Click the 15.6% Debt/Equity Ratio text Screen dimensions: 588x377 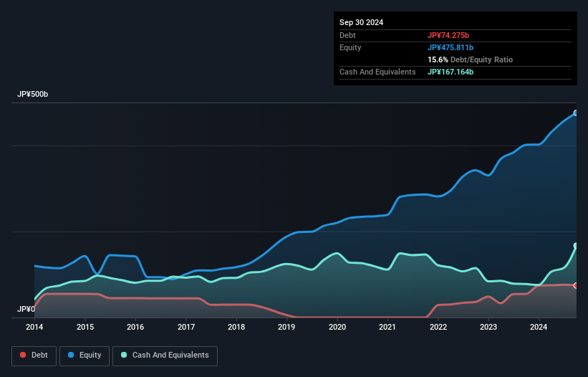coord(470,59)
